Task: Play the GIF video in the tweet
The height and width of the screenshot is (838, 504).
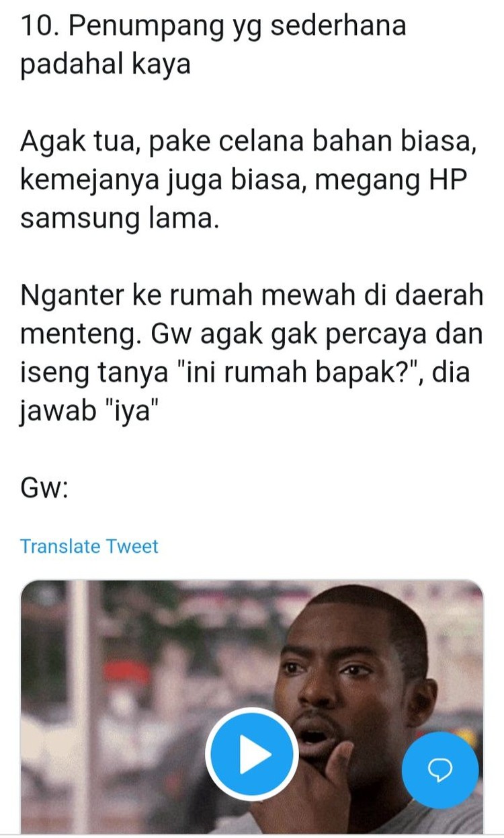Action: [x=252, y=754]
